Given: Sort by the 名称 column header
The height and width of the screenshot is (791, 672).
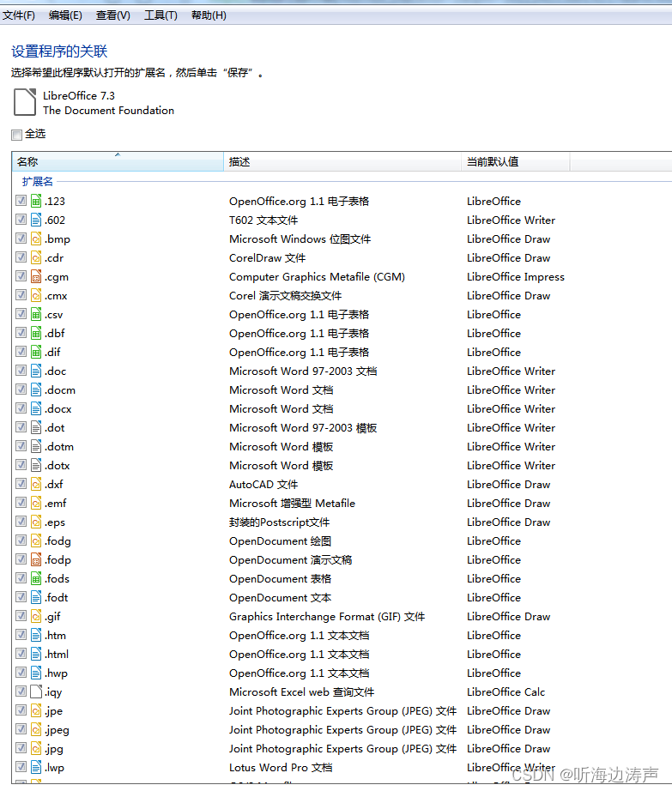Looking at the screenshot, I should click(118, 161).
